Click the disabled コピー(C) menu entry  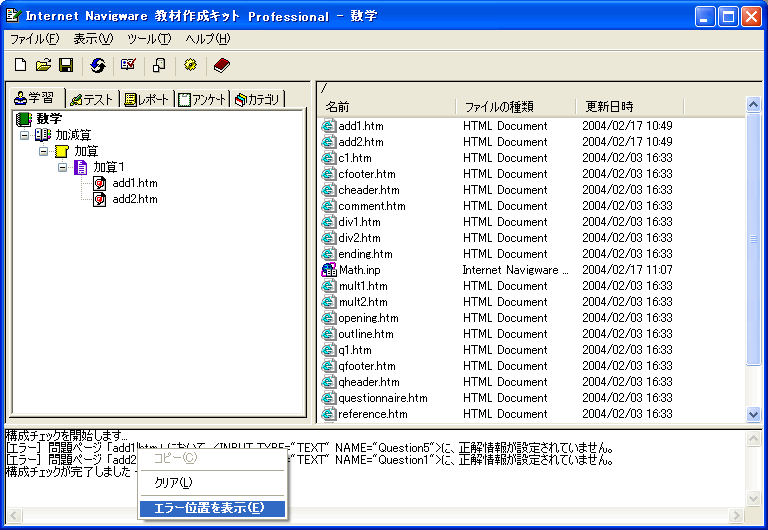point(212,458)
